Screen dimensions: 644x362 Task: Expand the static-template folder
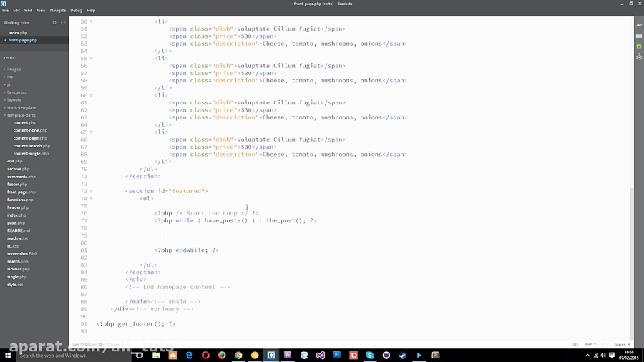tap(21, 107)
